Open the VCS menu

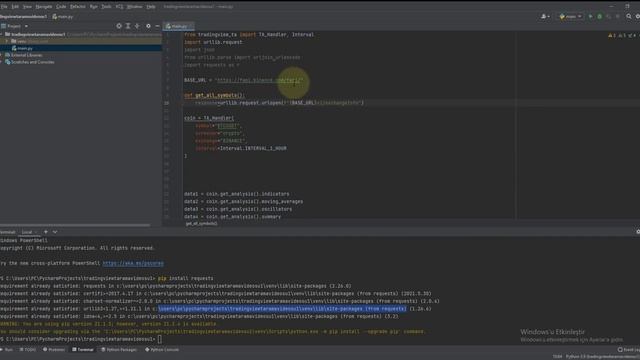click(119, 7)
